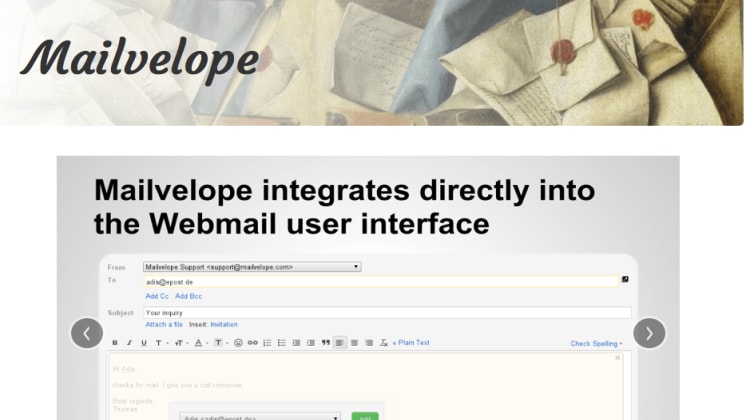Remove text formatting

384,343
